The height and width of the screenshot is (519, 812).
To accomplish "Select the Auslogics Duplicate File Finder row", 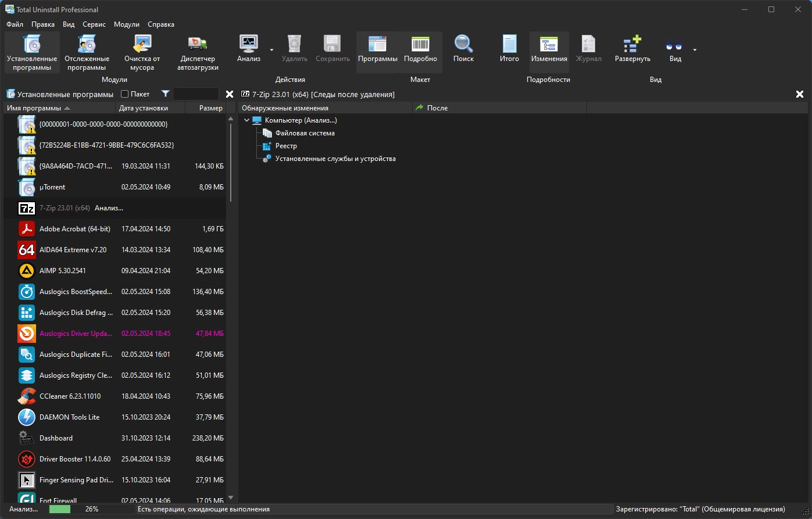I will click(x=115, y=355).
